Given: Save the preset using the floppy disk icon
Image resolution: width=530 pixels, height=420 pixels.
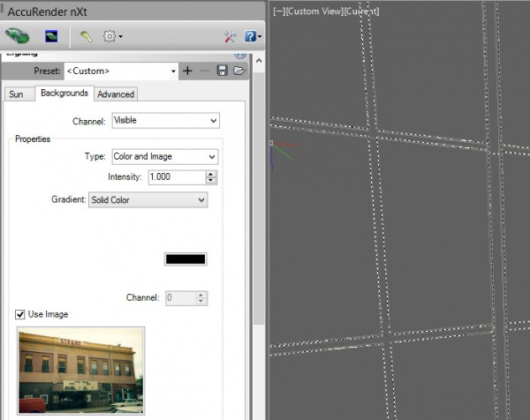Looking at the screenshot, I should click(x=222, y=71).
